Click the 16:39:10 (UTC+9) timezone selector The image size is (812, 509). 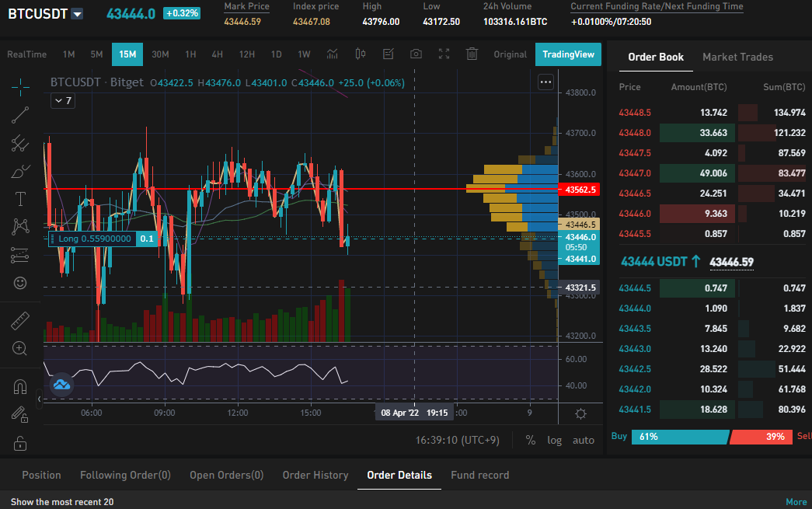tap(457, 440)
